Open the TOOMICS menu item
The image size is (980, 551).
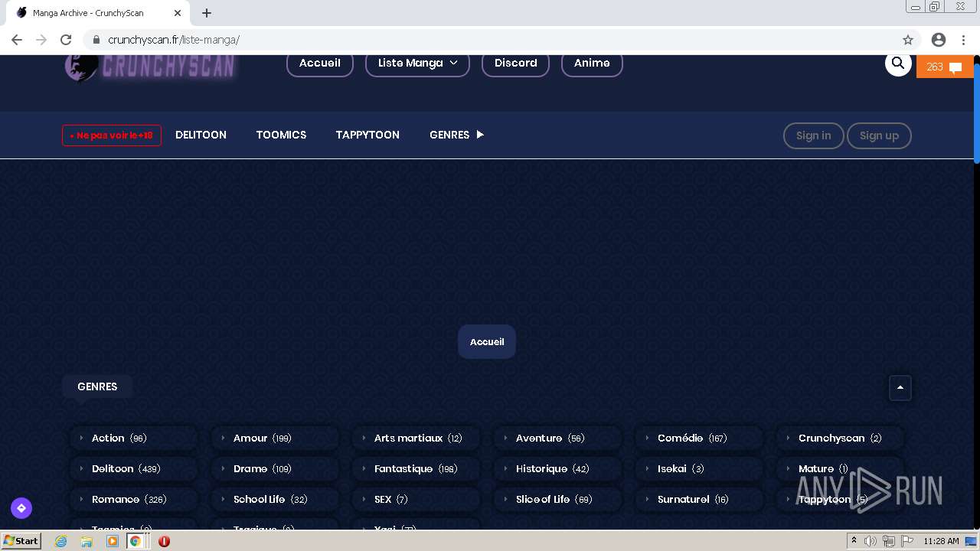pyautogui.click(x=281, y=135)
